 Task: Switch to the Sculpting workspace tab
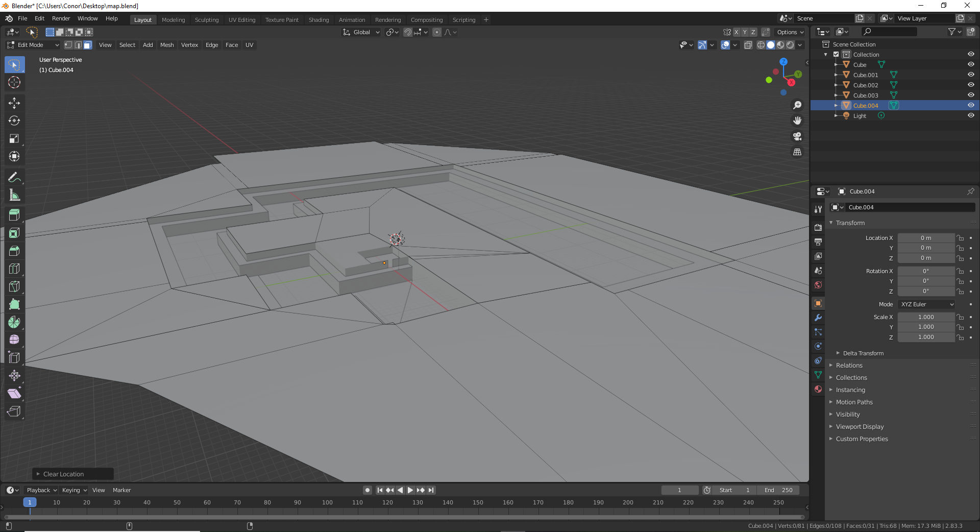coord(207,20)
